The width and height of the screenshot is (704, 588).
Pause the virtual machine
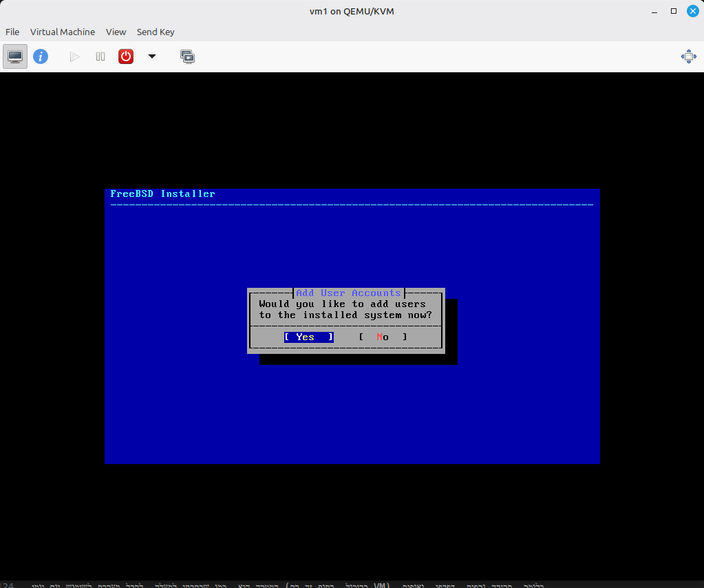click(100, 56)
